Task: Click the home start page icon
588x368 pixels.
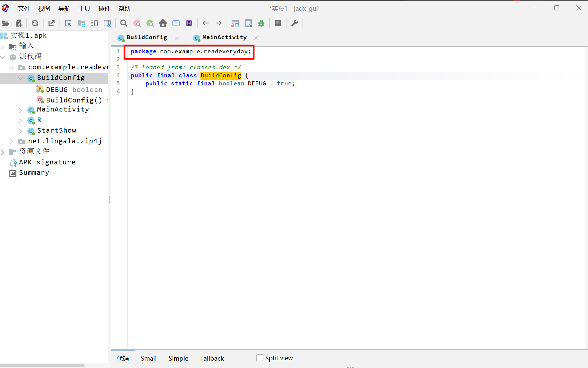Action: tap(163, 23)
